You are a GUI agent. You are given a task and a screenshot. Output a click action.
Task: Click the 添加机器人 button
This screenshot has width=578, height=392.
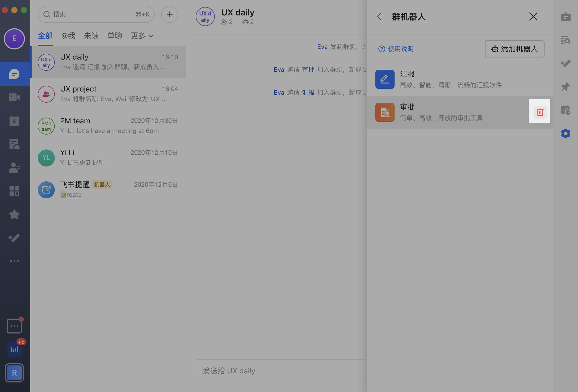pos(514,49)
